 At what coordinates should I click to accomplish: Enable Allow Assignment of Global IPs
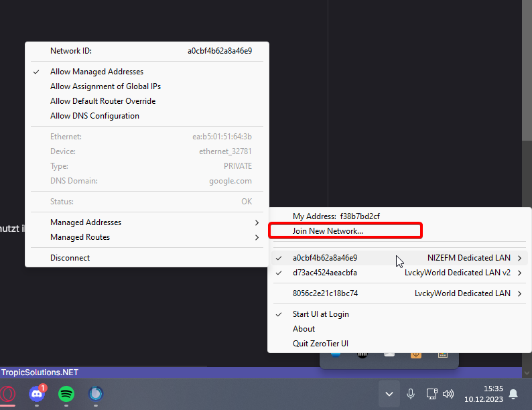point(105,86)
